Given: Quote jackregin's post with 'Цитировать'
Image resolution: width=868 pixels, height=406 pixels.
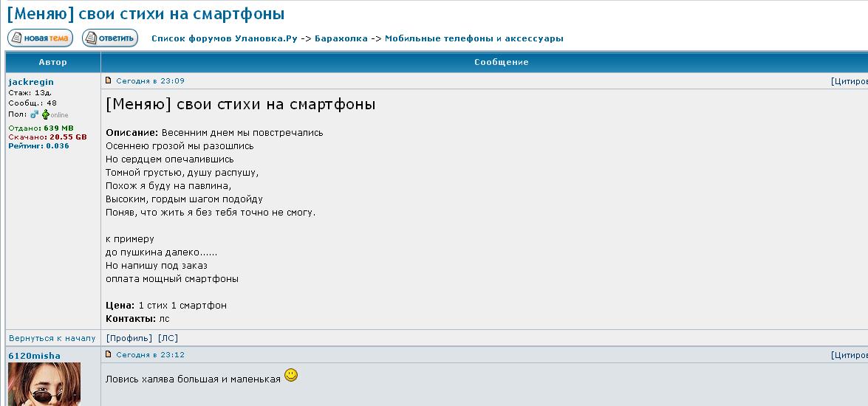Looking at the screenshot, I should 850,81.
